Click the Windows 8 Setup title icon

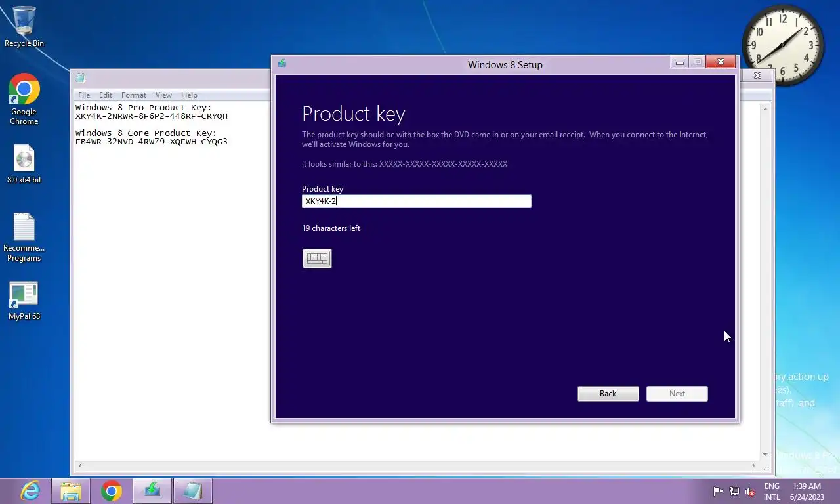282,64
